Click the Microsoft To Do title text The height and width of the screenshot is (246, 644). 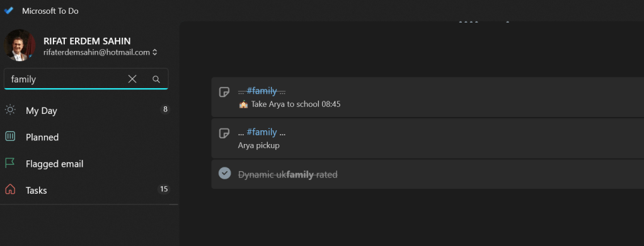click(x=50, y=11)
